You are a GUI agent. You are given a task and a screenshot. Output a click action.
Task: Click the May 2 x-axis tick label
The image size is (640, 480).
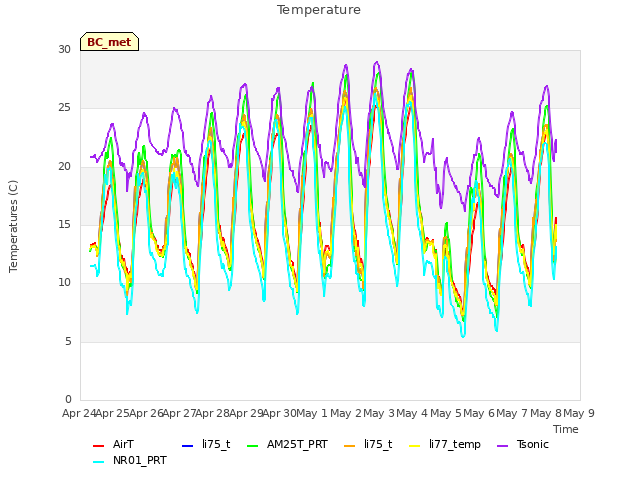coord(346,413)
